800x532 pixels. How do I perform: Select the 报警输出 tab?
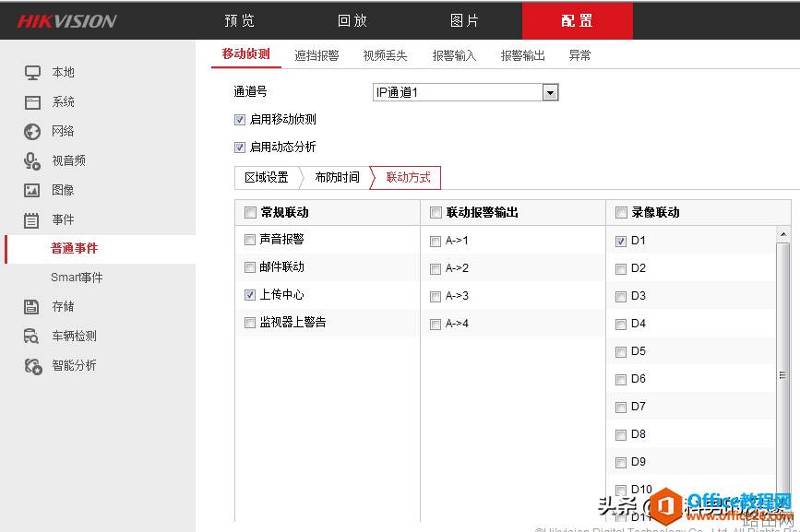pyautogui.click(x=523, y=55)
